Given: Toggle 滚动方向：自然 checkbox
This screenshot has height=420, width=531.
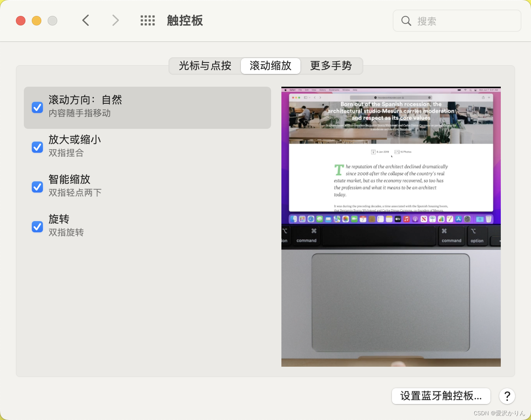Looking at the screenshot, I should coord(37,107).
